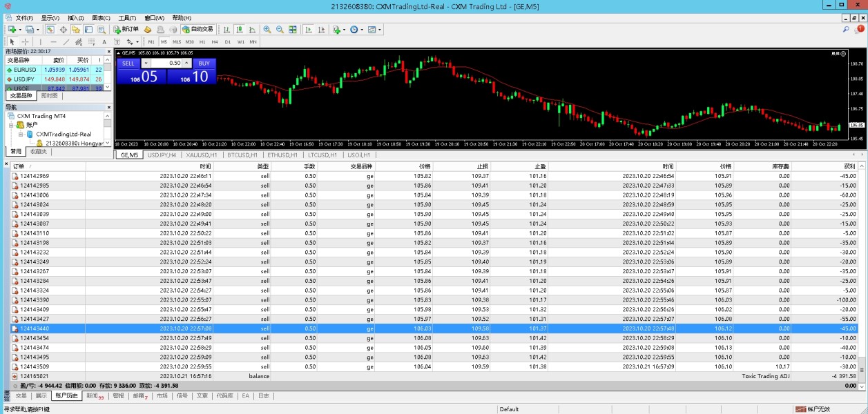Open the 即时图 tab in Market Watch
Image resolution: width=868 pixels, height=414 pixels.
[49, 96]
